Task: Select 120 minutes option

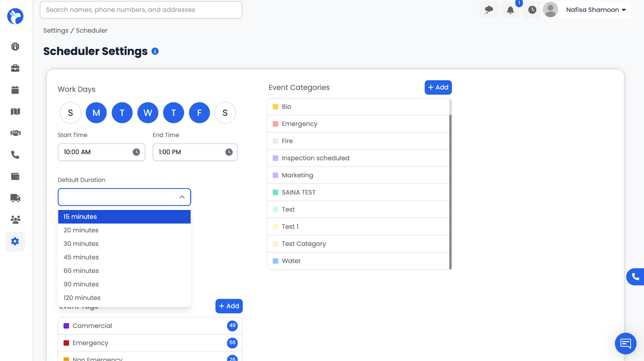Action: 124,298
